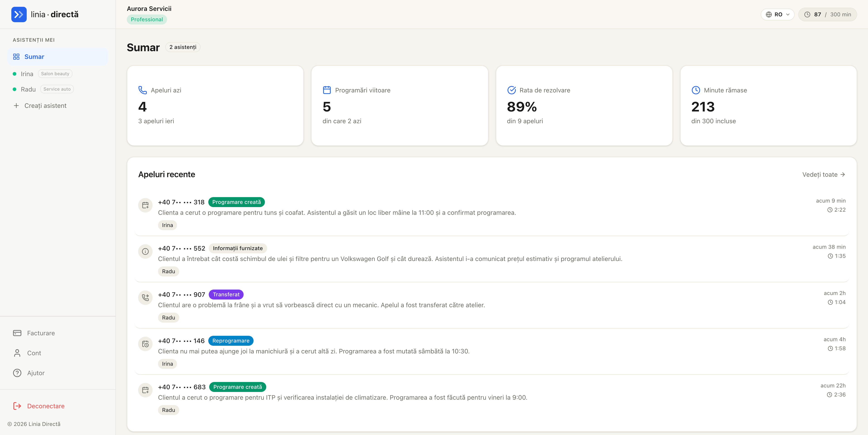Click the globe icon in language selector
This screenshot has height=435, width=868.
[769, 14]
